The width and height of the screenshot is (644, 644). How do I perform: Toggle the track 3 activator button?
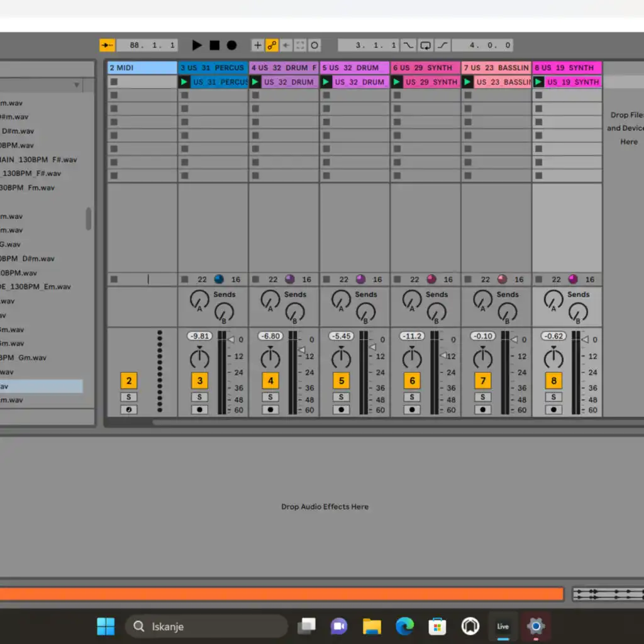[199, 380]
